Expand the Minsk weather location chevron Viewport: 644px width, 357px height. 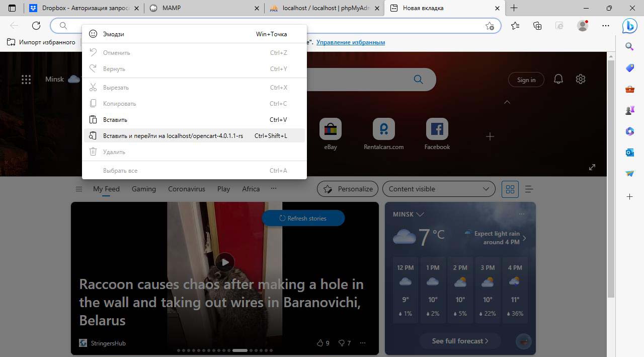click(x=420, y=215)
